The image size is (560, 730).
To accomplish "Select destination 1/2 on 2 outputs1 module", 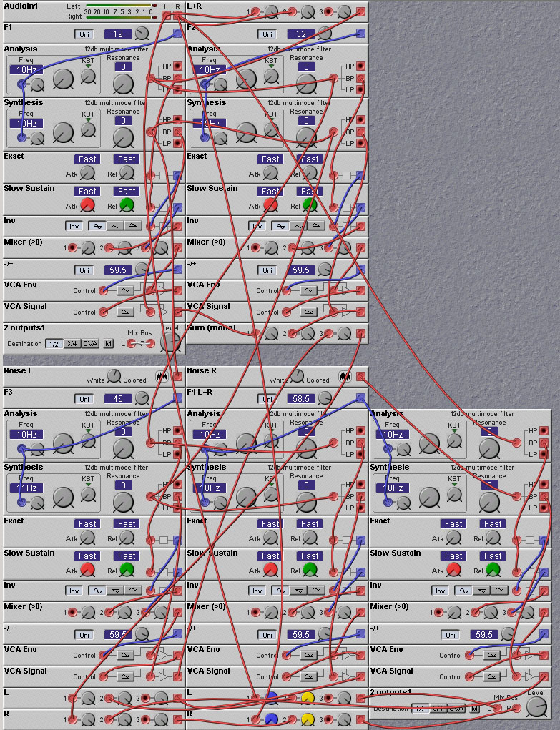I will click(54, 344).
